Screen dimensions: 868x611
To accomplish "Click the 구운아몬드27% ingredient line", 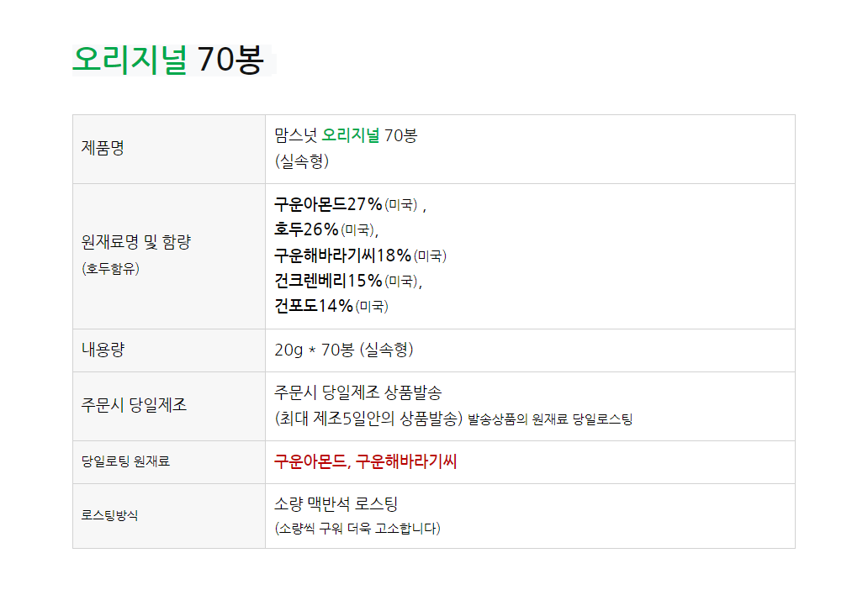I will (328, 204).
